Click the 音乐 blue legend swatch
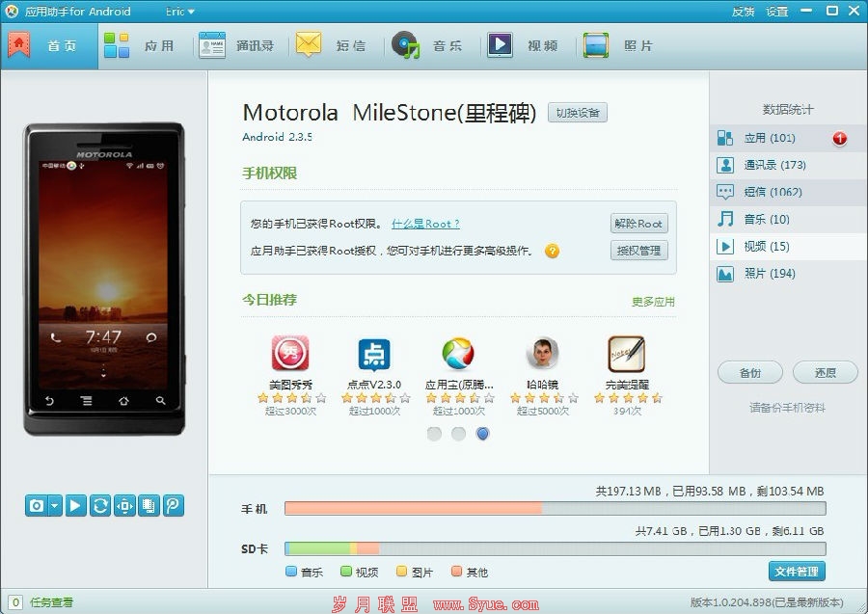This screenshot has width=868, height=614. coord(291,572)
